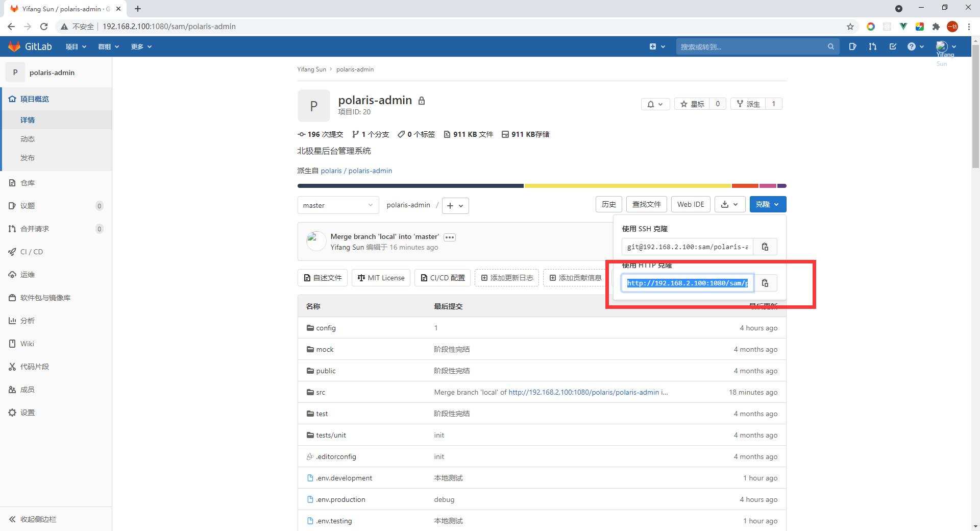Open the issues icon in top navbar
This screenshot has width=980, height=531.
(x=852, y=46)
